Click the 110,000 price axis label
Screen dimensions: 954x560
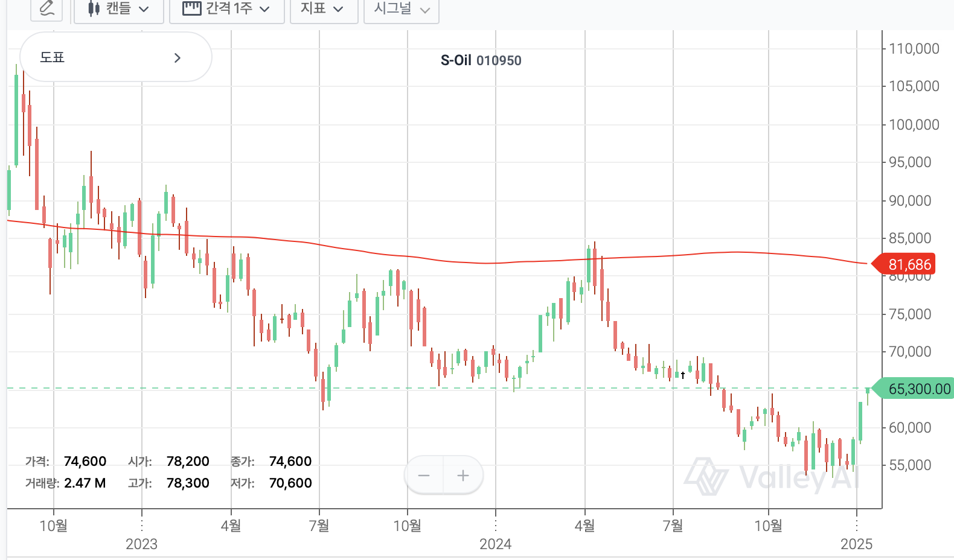914,49
